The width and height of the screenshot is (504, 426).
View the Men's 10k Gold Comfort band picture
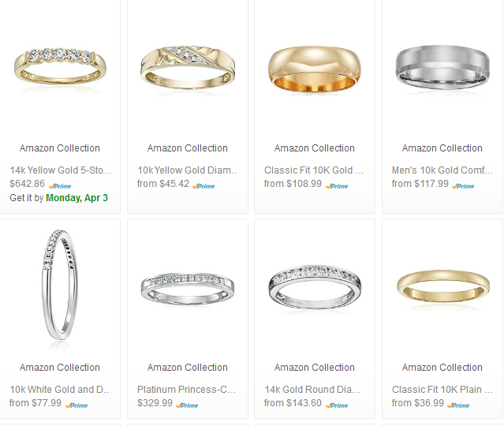(442, 67)
